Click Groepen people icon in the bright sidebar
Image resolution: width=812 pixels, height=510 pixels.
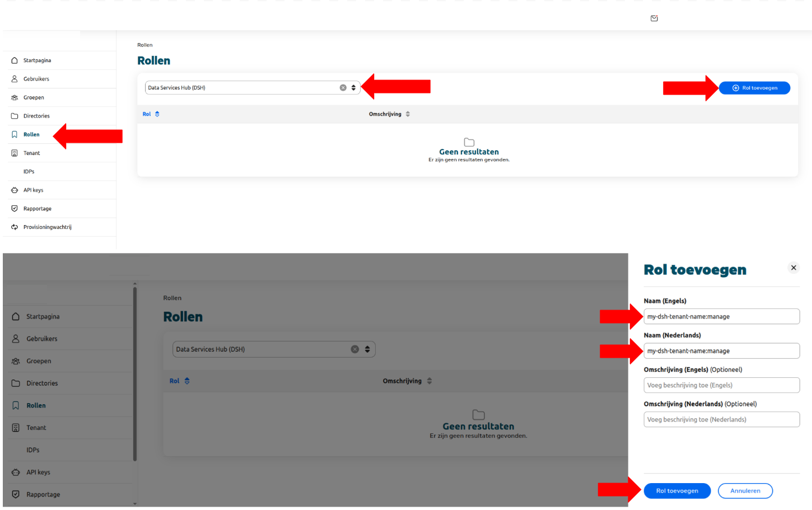pyautogui.click(x=15, y=97)
